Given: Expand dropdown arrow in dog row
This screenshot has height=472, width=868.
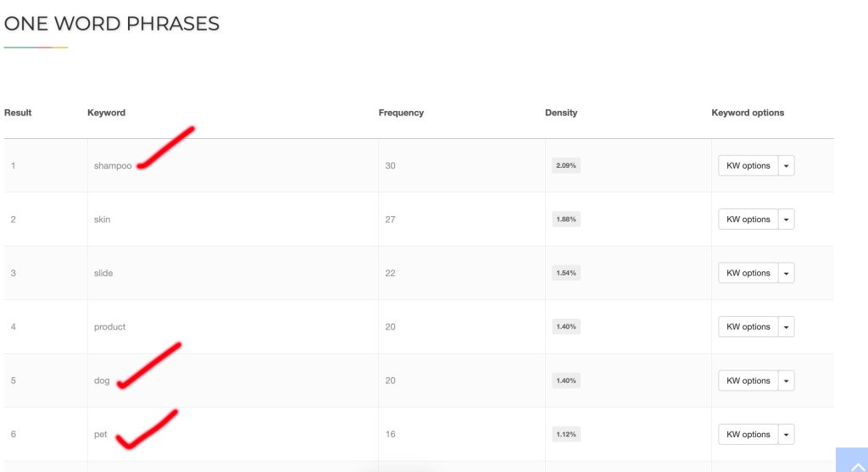Looking at the screenshot, I should 787,380.
